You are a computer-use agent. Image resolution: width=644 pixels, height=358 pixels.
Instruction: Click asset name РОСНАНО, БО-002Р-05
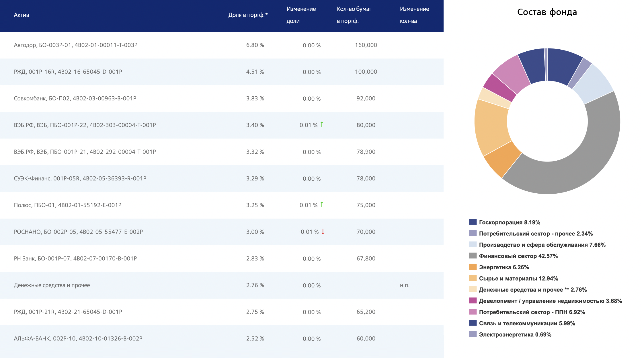pyautogui.click(x=78, y=232)
